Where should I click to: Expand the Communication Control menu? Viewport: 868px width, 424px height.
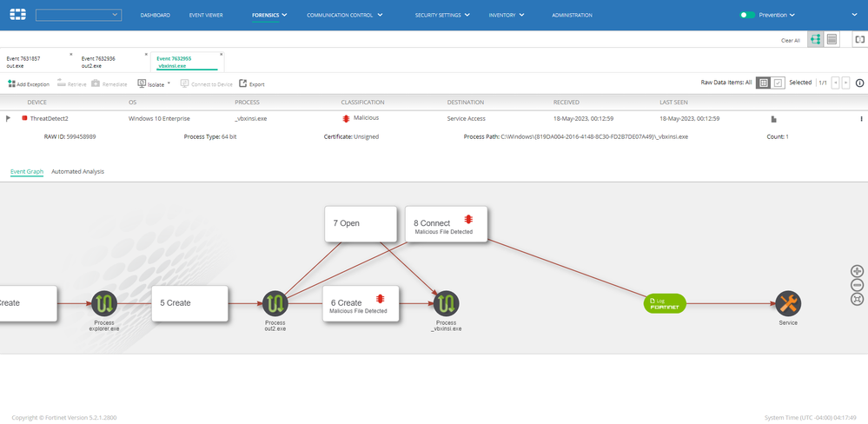tap(344, 16)
